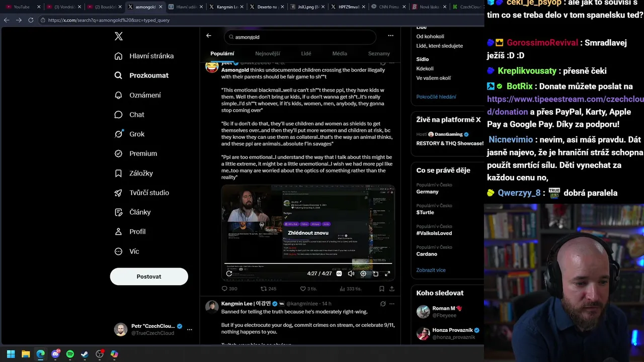View analytics showing 333 tis. views
The width and height of the screenshot is (644, 362).
pos(351,289)
